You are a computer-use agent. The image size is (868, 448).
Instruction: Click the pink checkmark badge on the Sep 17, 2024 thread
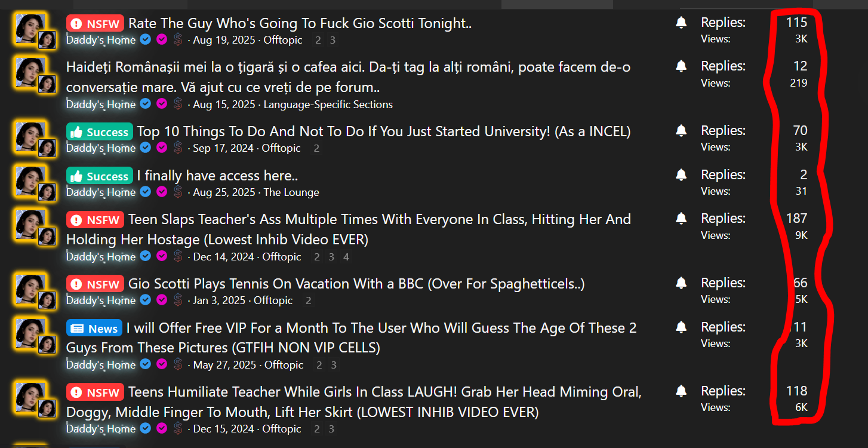[162, 148]
